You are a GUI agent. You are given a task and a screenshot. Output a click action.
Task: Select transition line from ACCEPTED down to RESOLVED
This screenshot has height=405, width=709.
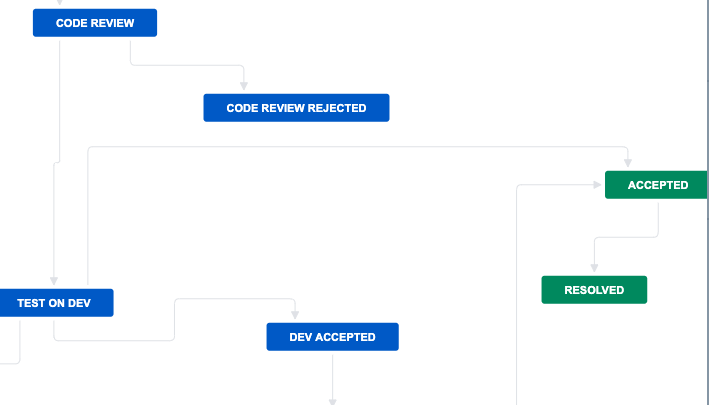click(x=626, y=237)
